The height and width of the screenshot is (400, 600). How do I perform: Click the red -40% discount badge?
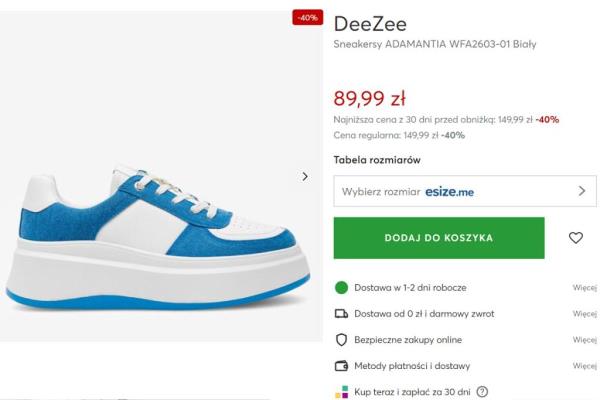tap(306, 18)
